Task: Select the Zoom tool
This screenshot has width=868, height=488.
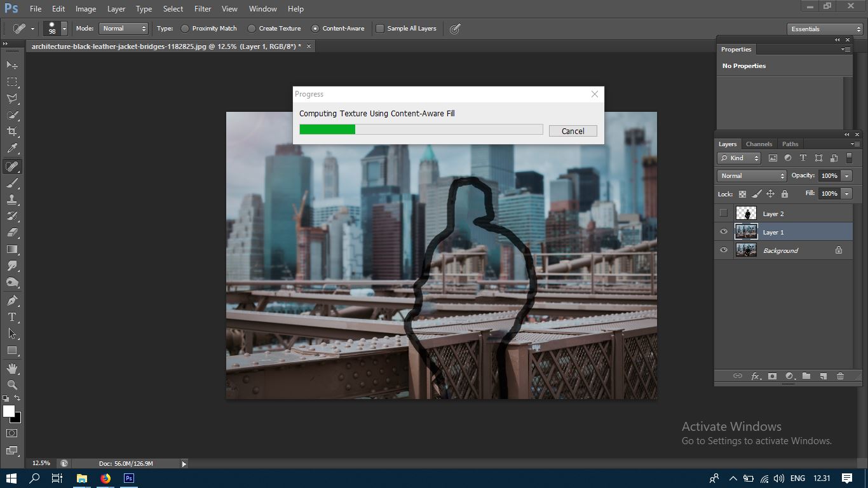Action: point(12,385)
